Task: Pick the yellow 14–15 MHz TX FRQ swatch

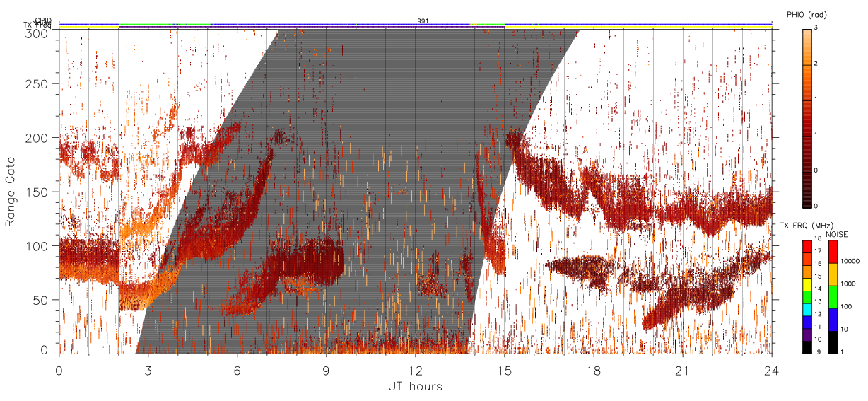Action: click(x=807, y=284)
